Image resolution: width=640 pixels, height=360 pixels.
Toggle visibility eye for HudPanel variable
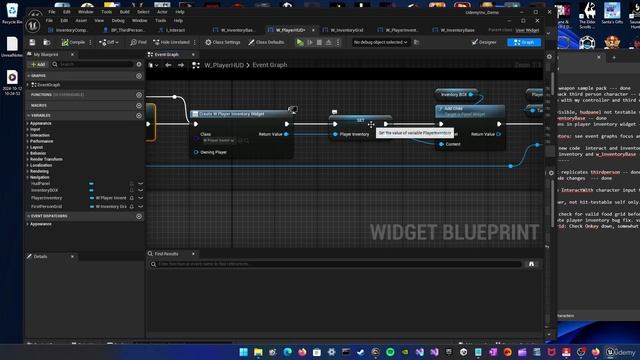coord(140,184)
